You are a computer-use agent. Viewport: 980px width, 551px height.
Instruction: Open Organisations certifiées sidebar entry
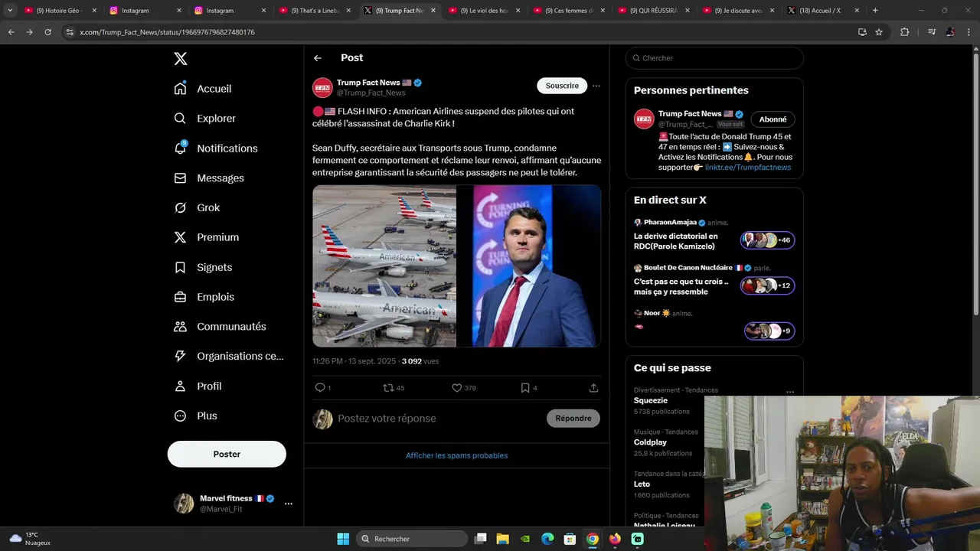(228, 357)
